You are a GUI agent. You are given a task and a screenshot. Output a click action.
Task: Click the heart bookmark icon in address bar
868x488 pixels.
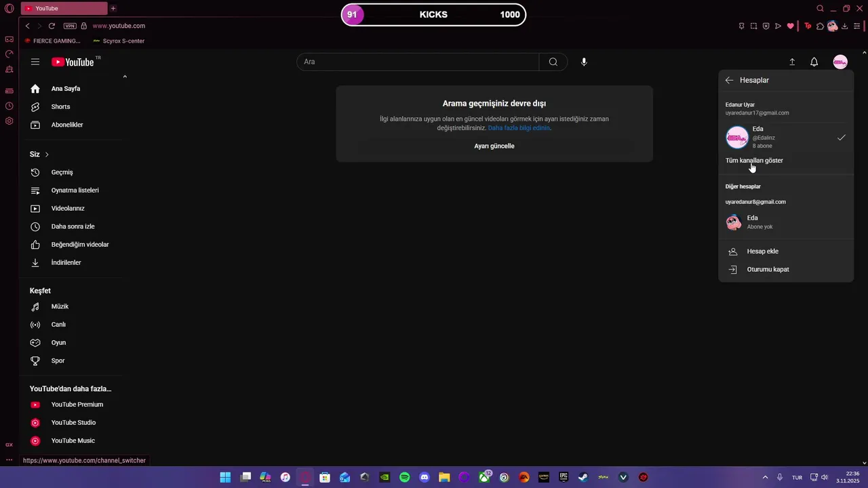790,26
